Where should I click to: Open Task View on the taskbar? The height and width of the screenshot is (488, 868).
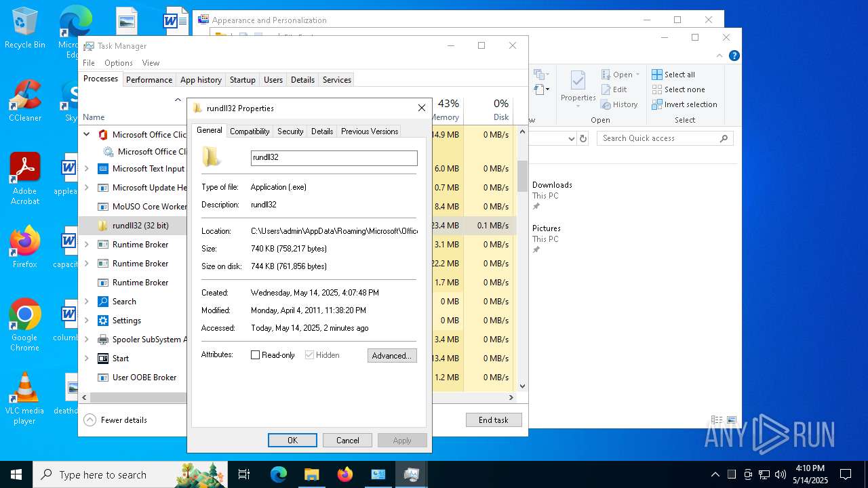click(244, 474)
